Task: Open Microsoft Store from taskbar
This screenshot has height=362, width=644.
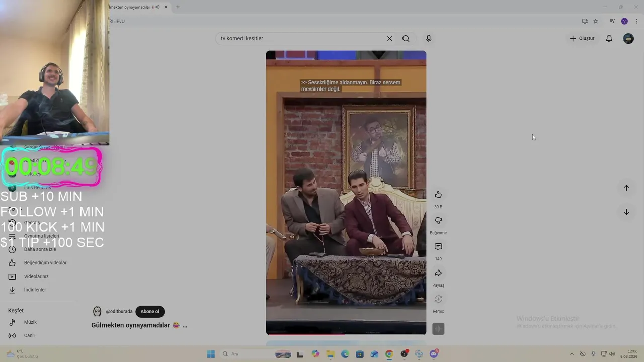Action: tap(360, 354)
